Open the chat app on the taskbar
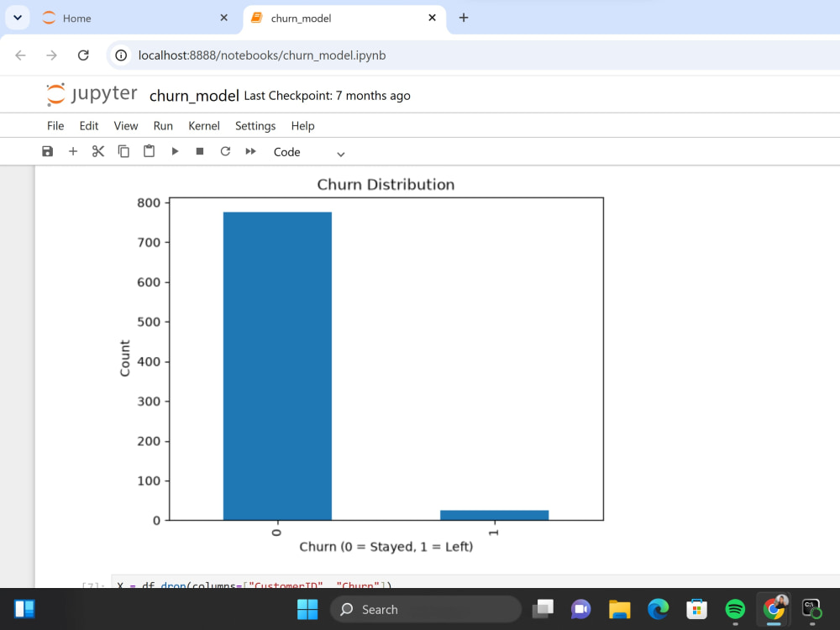Image resolution: width=840 pixels, height=630 pixels. click(580, 609)
